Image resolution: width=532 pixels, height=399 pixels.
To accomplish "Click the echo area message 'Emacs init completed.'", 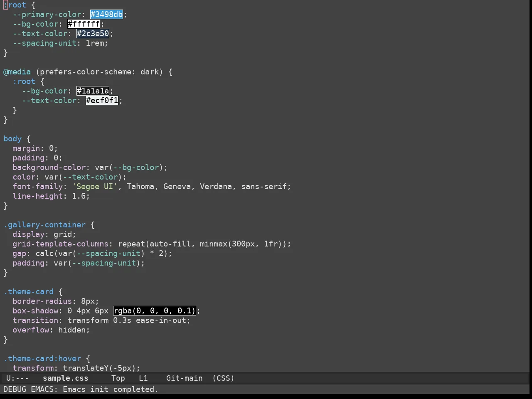I will tap(111, 389).
